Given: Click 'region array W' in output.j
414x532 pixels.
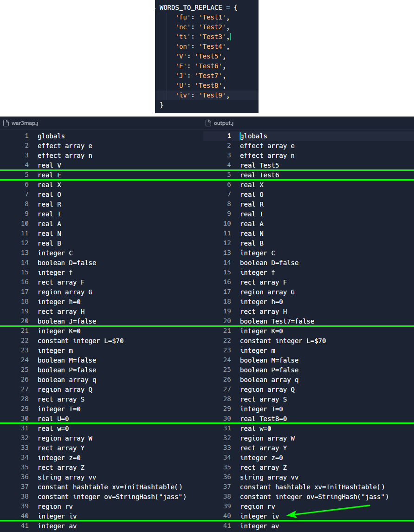Looking at the screenshot, I should click(x=267, y=438).
